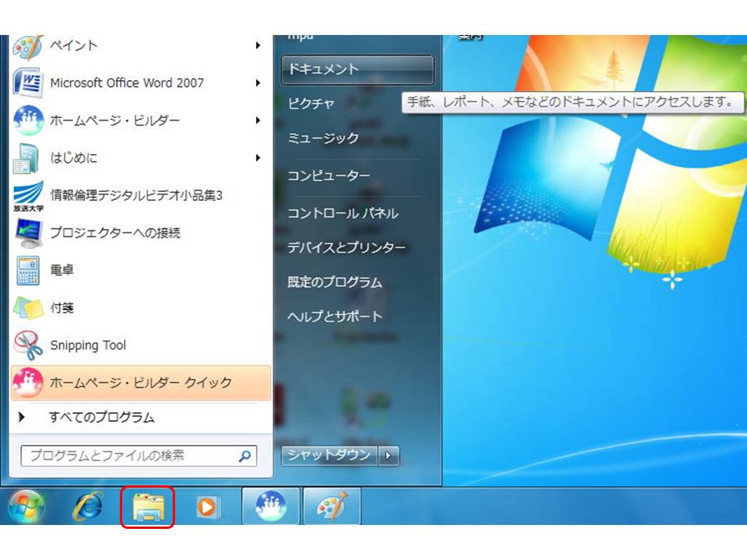Select Snipping Tool label
The height and width of the screenshot is (560, 747).
point(88,345)
